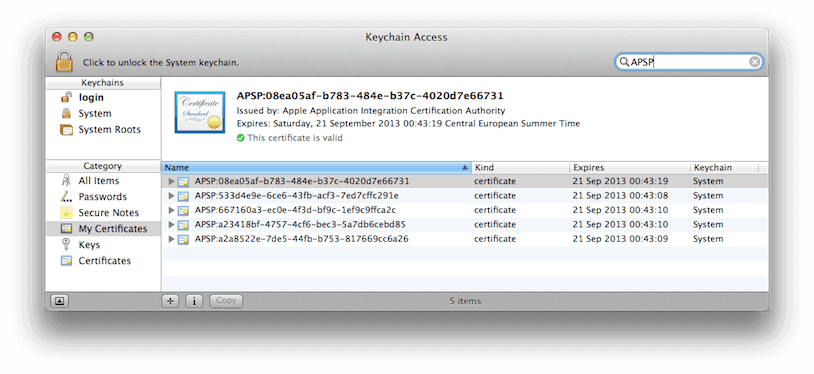The width and height of the screenshot is (814, 374).
Task: Click 'certificate' kind of APSP:667160a3 row
Action: pos(495,210)
